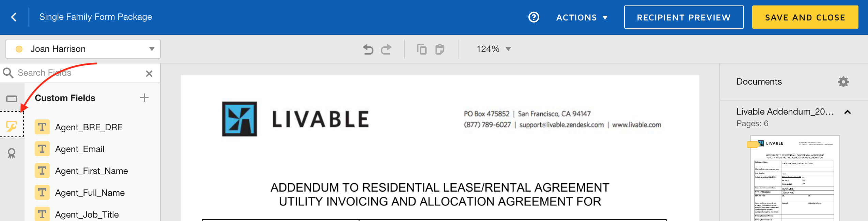Click the Recipient Preview button
This screenshot has width=868, height=221.
[x=684, y=17]
